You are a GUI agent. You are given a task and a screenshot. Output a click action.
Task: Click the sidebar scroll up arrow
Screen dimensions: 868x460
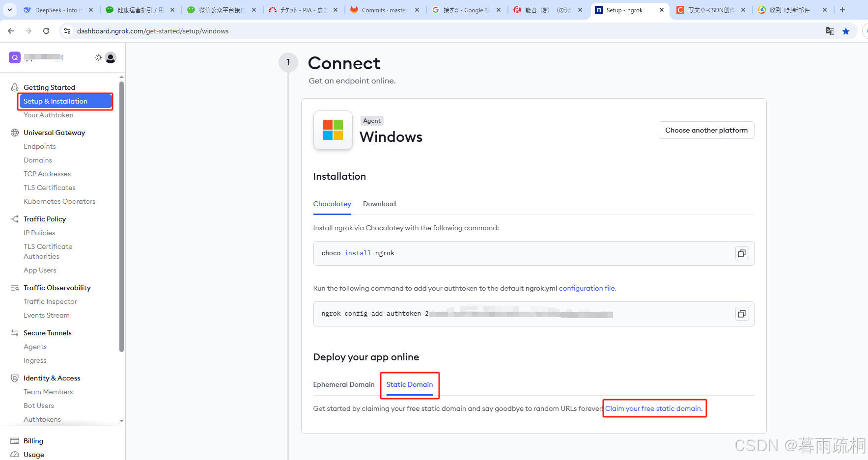coord(121,77)
